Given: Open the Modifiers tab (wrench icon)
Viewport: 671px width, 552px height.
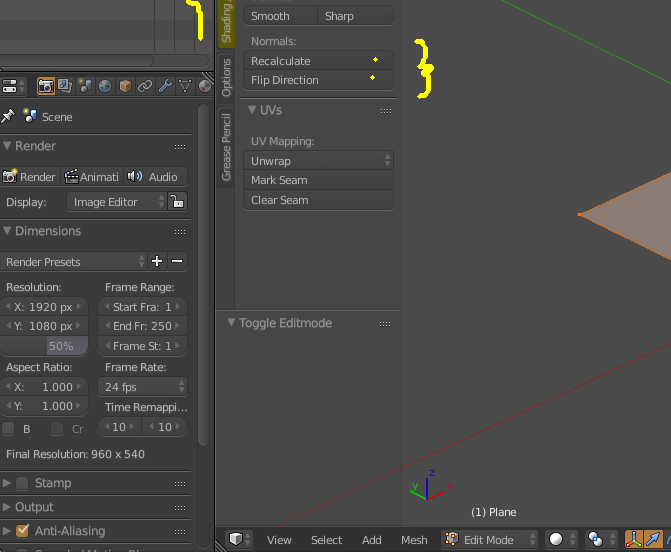Looking at the screenshot, I should [165, 86].
